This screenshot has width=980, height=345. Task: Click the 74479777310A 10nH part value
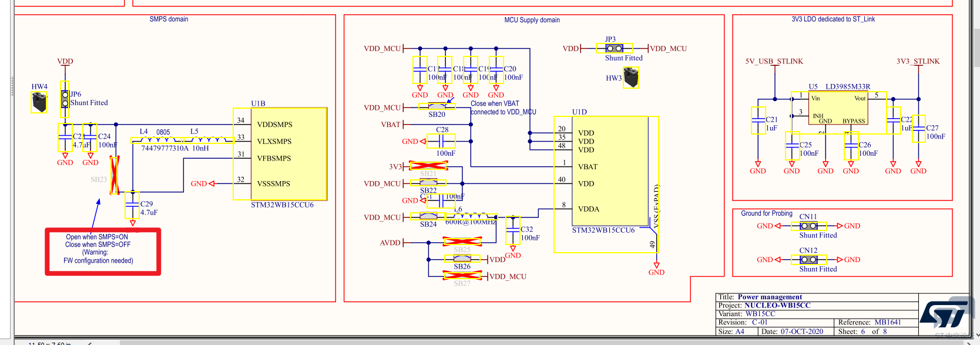click(175, 149)
